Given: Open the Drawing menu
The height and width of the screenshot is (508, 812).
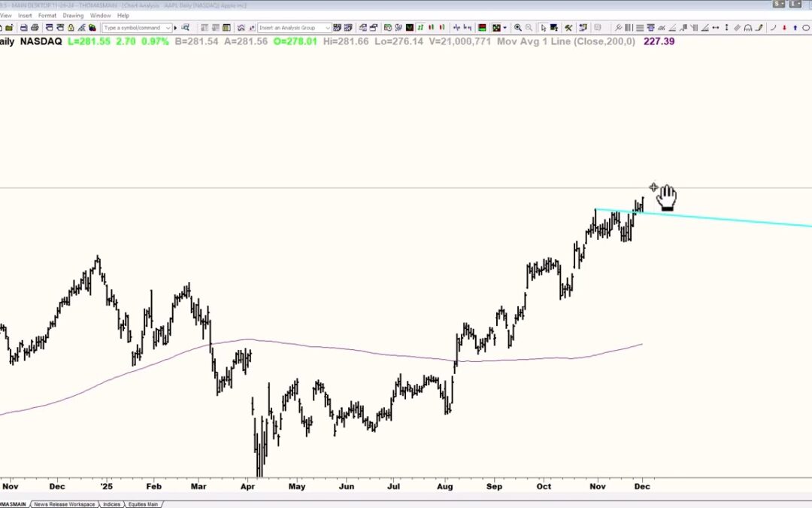Looking at the screenshot, I should point(73,15).
